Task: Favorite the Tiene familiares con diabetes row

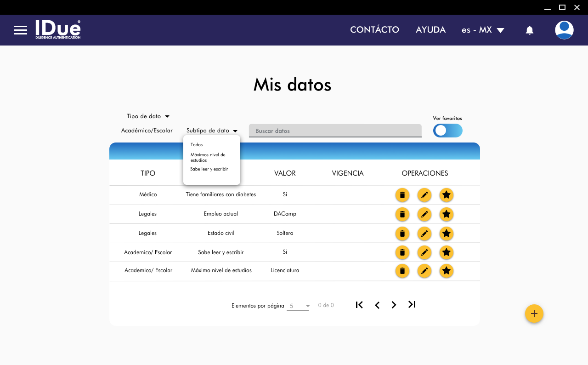Action: (x=446, y=195)
